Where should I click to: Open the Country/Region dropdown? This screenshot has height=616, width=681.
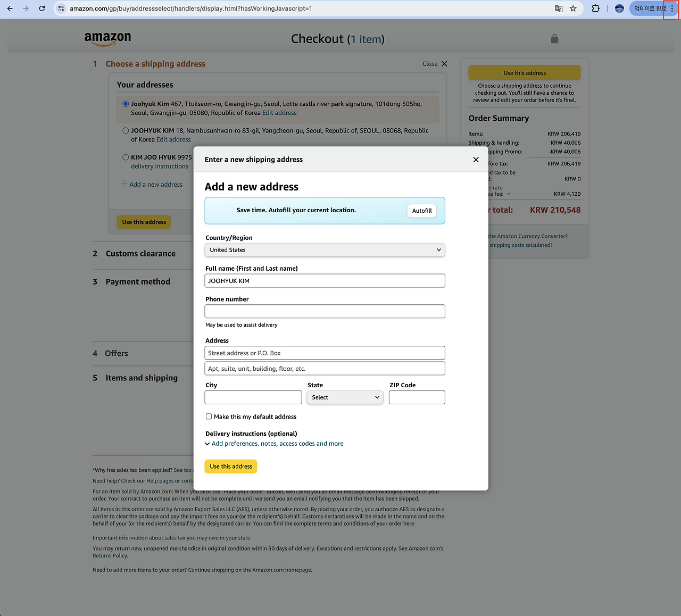[325, 250]
